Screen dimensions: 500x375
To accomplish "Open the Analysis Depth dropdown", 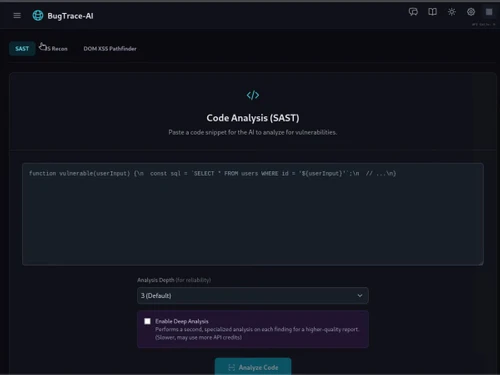I will (x=253, y=296).
